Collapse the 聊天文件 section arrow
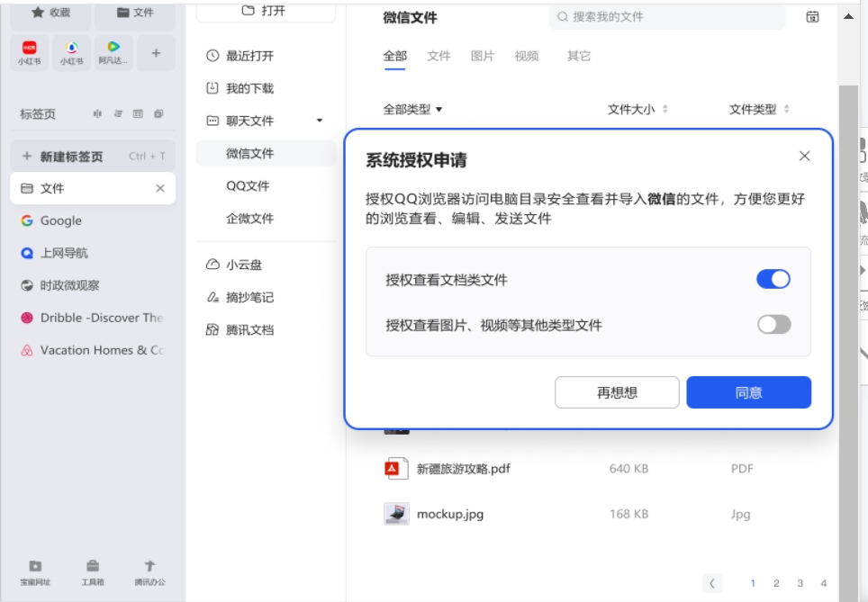Image resolution: width=868 pixels, height=602 pixels. pos(320,121)
